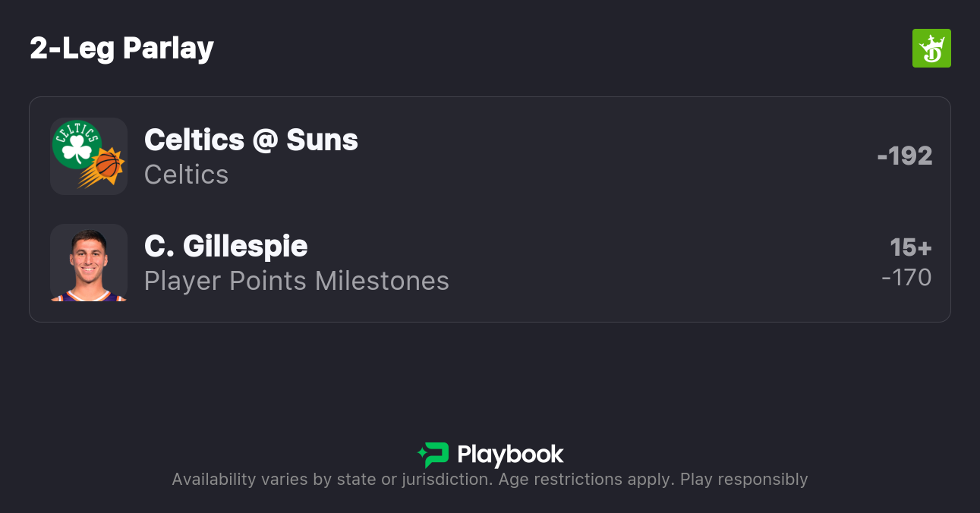
Task: Click the "Player Points Milestones" market label
Action: [x=296, y=281]
